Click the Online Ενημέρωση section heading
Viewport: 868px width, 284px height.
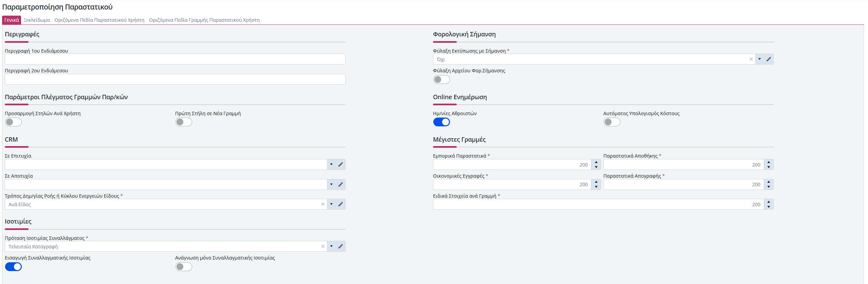click(460, 97)
